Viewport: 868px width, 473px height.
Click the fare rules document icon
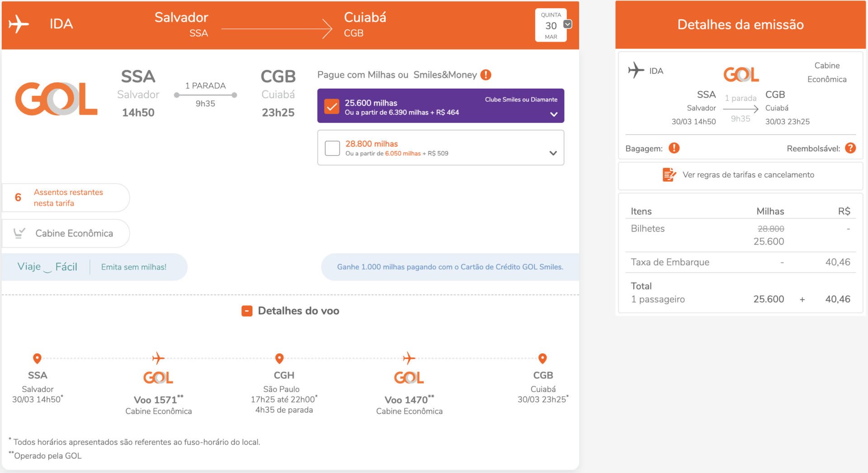(669, 175)
